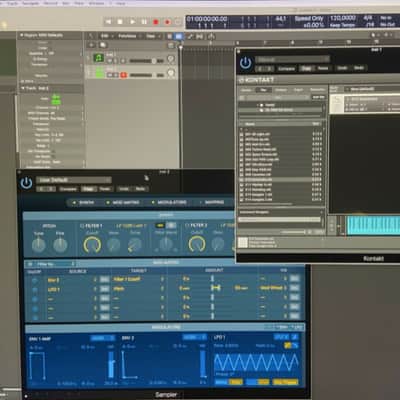Toggle the Filter 2 enable button
This screenshot has width=400, height=400.
187,226
